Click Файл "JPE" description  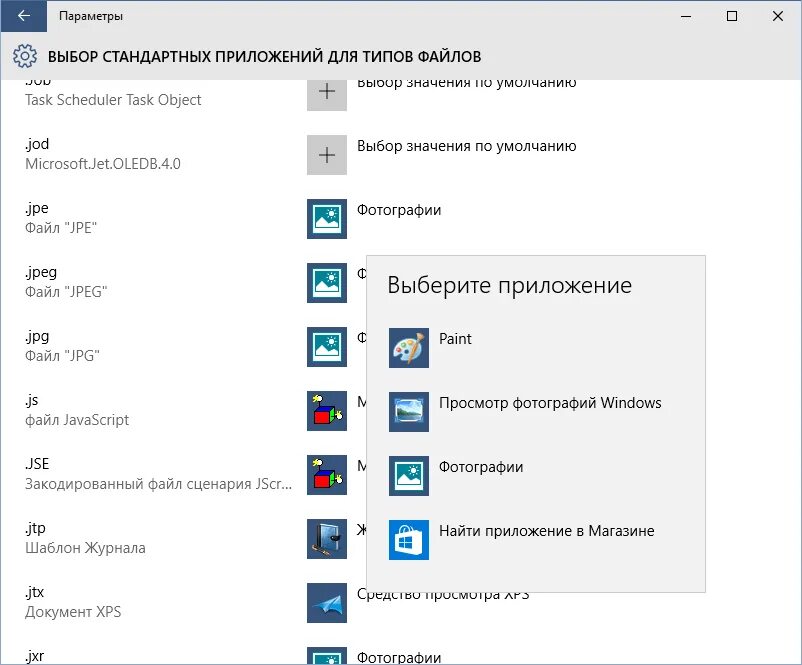click(61, 228)
